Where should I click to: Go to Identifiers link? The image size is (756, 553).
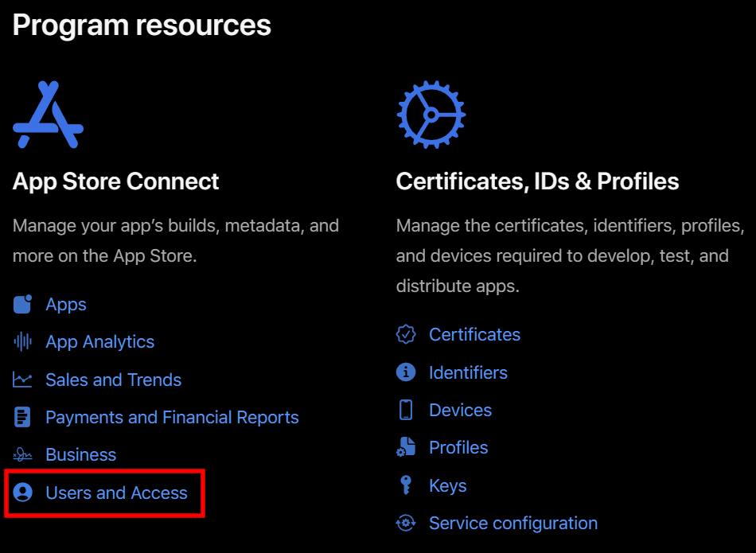coord(468,372)
